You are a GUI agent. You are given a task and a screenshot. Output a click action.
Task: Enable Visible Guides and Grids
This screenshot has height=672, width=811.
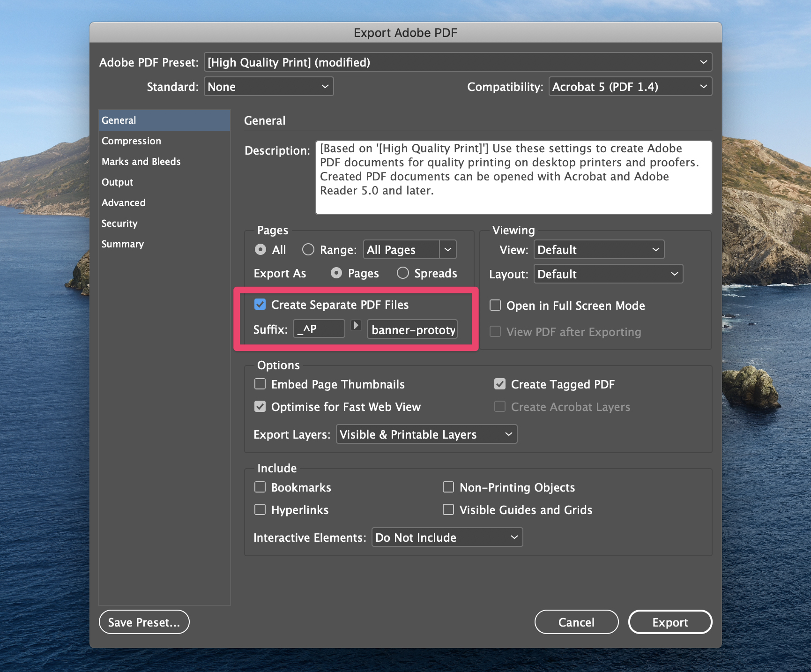click(x=448, y=509)
